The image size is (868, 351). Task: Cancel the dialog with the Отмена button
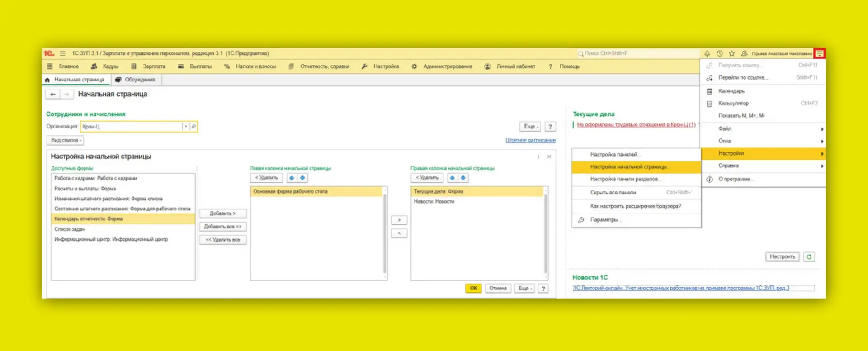tap(498, 288)
